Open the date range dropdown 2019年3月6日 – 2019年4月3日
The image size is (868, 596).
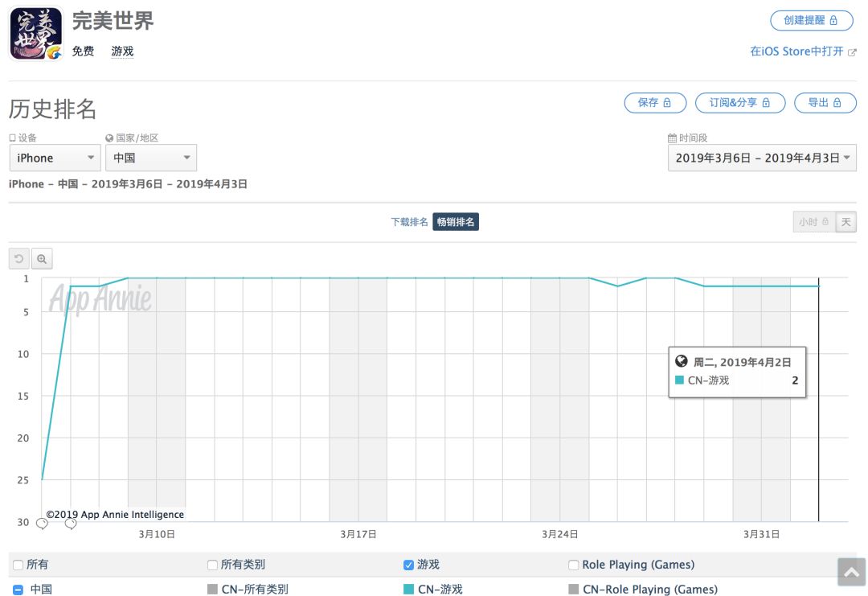coord(762,158)
